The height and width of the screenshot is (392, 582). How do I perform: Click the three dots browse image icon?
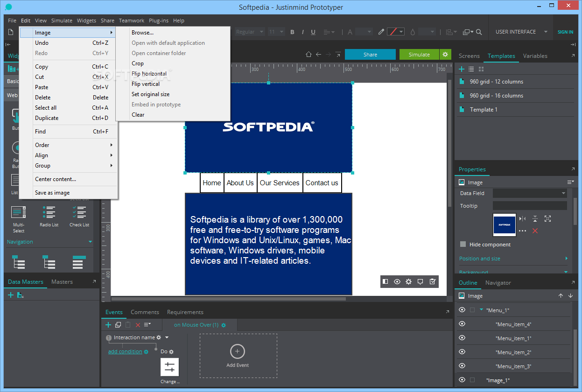point(522,231)
